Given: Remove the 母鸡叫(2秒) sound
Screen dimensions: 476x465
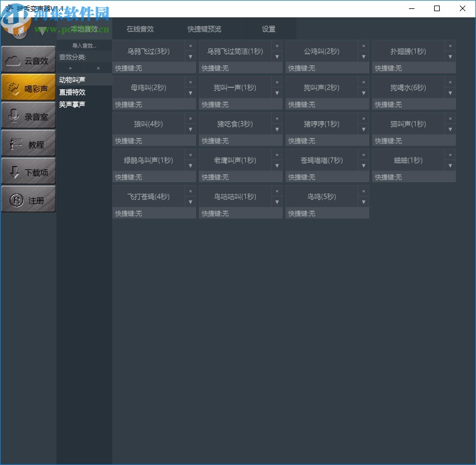Looking at the screenshot, I should [x=191, y=82].
